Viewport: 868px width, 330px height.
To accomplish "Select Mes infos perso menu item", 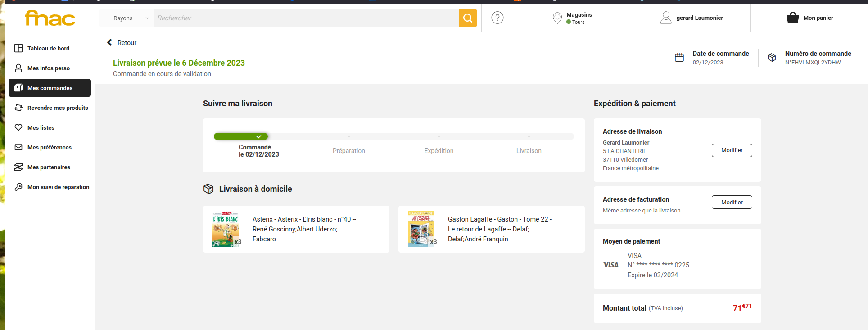I will coord(48,68).
